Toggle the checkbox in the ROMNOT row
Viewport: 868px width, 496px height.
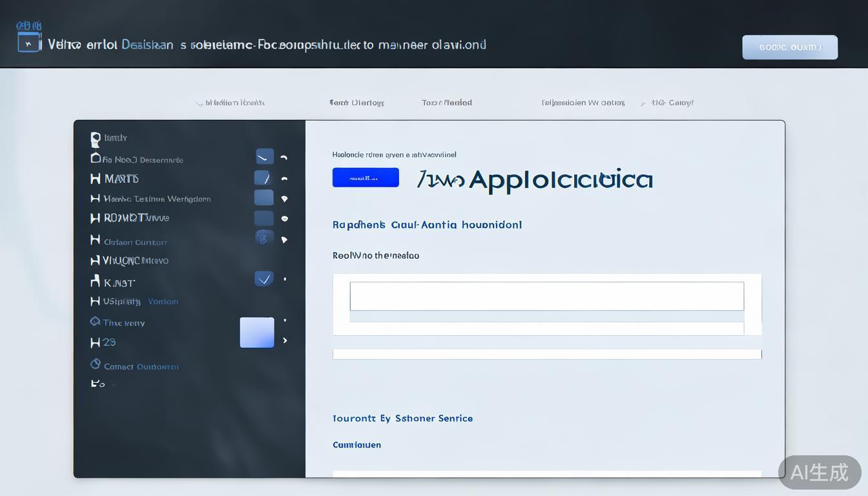point(263,218)
